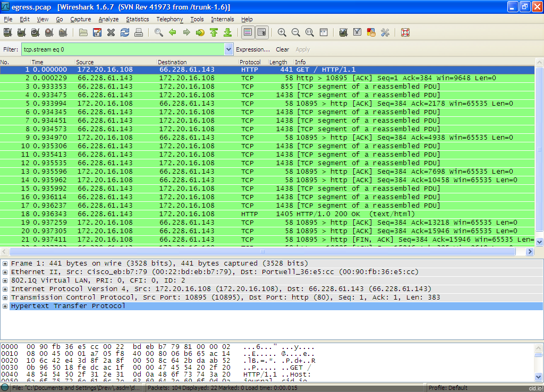Expand the Frame 1 tree node

coord(5,263)
